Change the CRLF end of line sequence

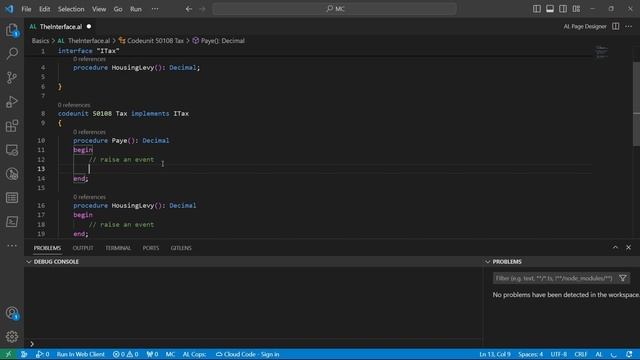tap(581, 354)
